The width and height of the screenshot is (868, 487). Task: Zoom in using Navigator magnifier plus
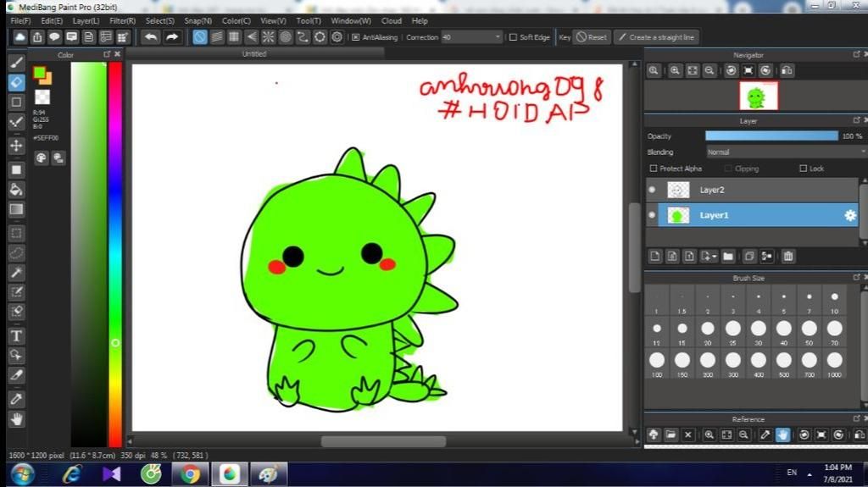click(675, 70)
